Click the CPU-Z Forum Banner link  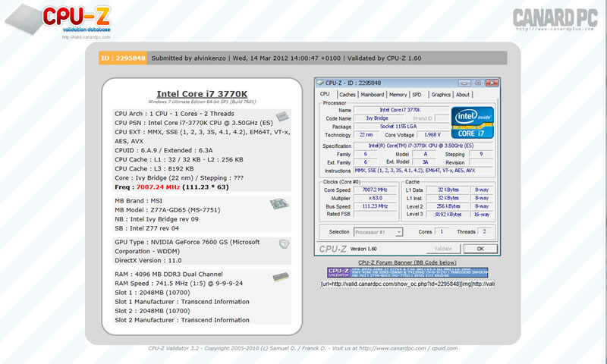point(407,262)
